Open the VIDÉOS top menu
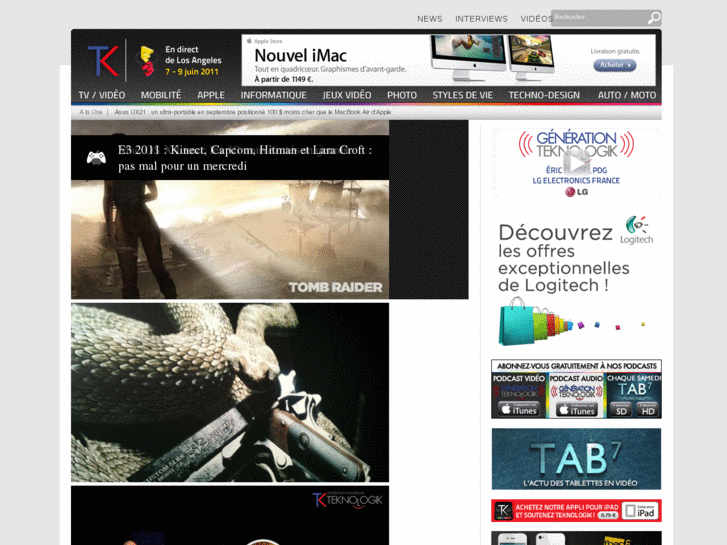727x545 pixels. point(536,19)
